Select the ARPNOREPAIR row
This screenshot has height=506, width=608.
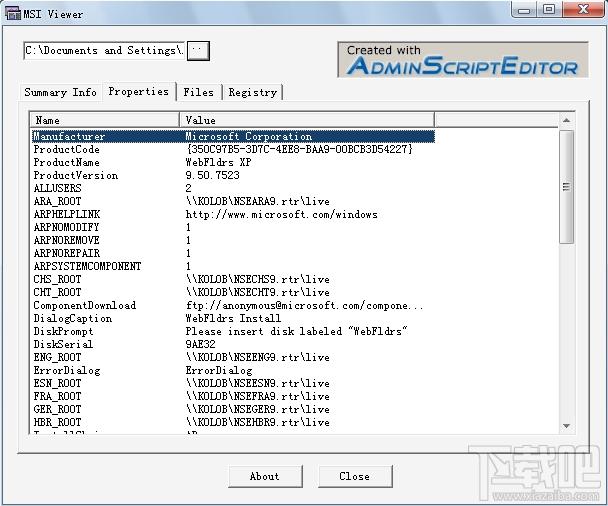click(233, 253)
